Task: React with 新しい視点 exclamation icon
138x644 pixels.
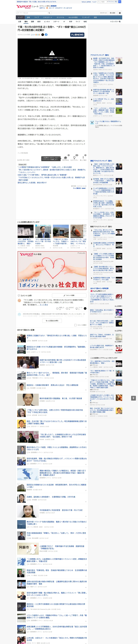Action: [83, 158]
